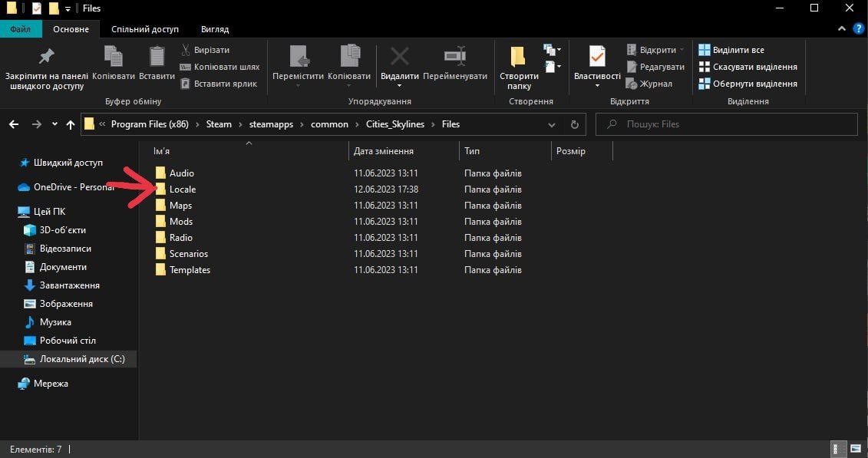Click the Вставити paste button
The height and width of the screenshot is (458, 868).
point(157,64)
